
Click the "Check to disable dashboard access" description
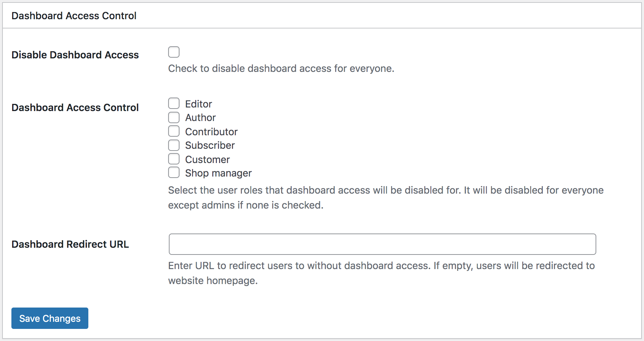click(x=281, y=68)
